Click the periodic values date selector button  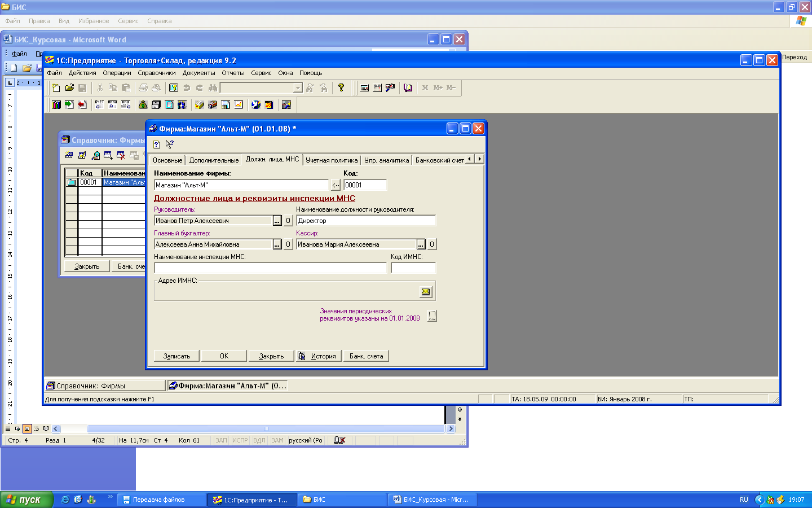(433, 316)
